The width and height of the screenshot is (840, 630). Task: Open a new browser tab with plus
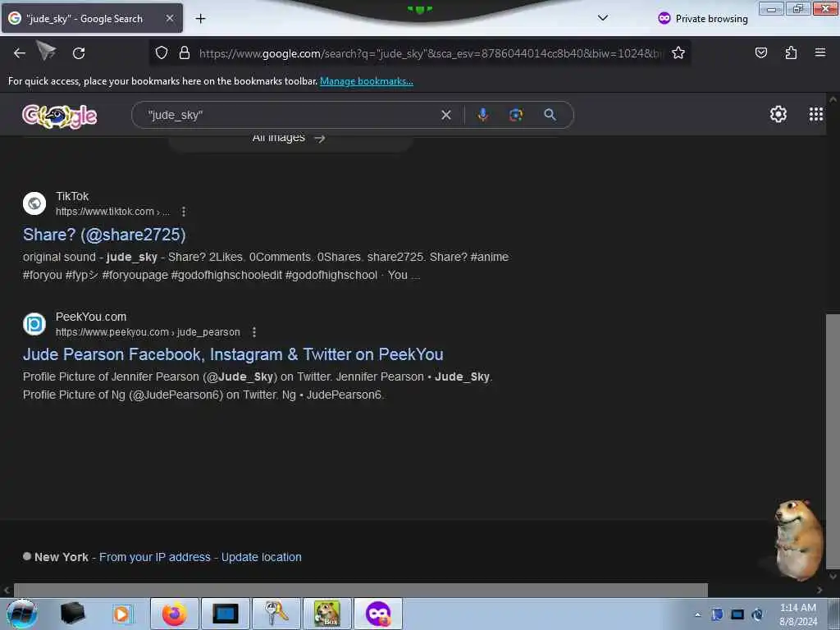[x=200, y=19]
